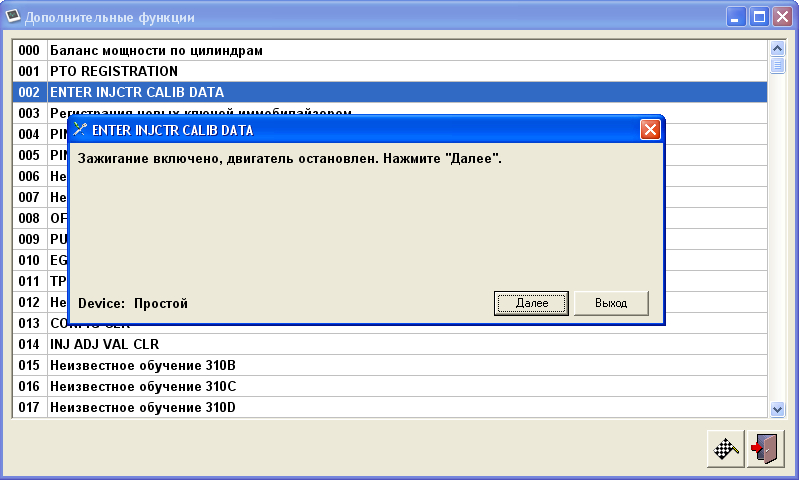Image resolution: width=799 pixels, height=480 pixels.
Task: Minimize the Дополнительные функции window
Action: tap(736, 17)
